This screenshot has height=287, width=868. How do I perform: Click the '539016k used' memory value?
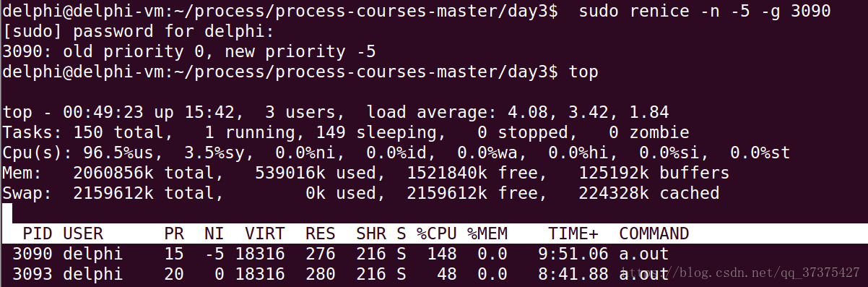(316, 174)
